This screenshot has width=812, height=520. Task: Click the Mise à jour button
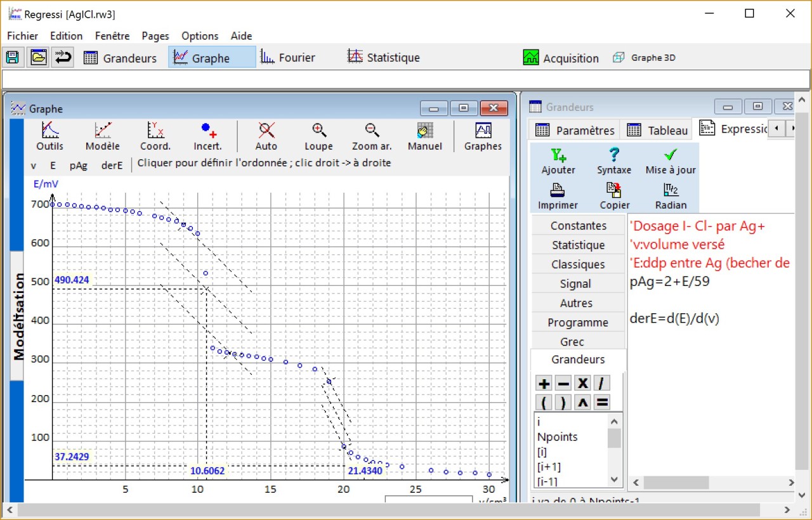pyautogui.click(x=671, y=161)
